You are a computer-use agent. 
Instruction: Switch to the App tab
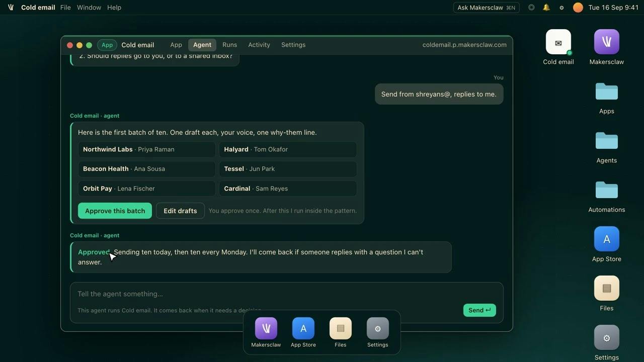click(176, 45)
